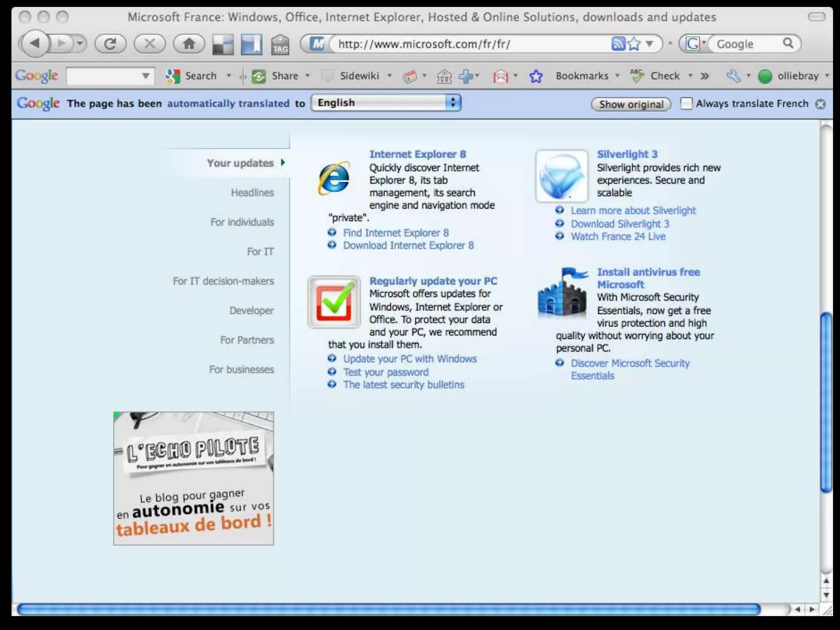
Task: Click the RSS feed icon in address bar
Action: coord(618,43)
